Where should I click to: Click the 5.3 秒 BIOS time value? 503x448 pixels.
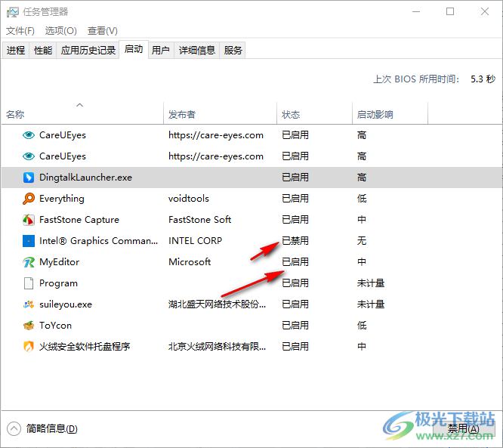[483, 79]
